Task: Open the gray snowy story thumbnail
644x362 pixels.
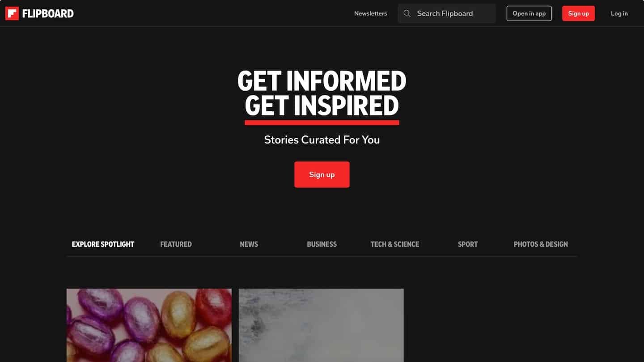Action: pos(321,325)
